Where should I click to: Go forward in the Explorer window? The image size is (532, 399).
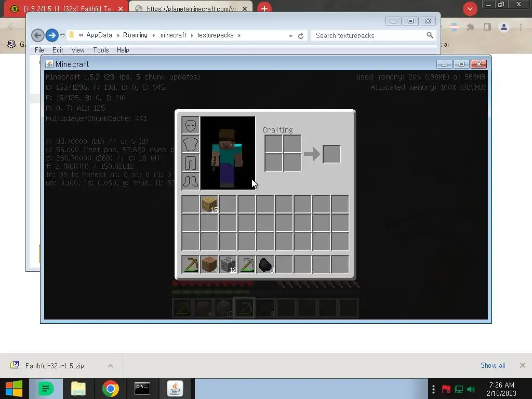51,35
